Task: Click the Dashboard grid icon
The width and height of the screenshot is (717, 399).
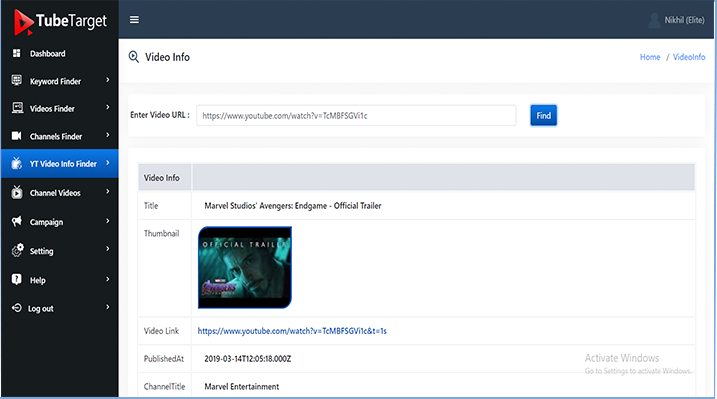Action: [16, 53]
